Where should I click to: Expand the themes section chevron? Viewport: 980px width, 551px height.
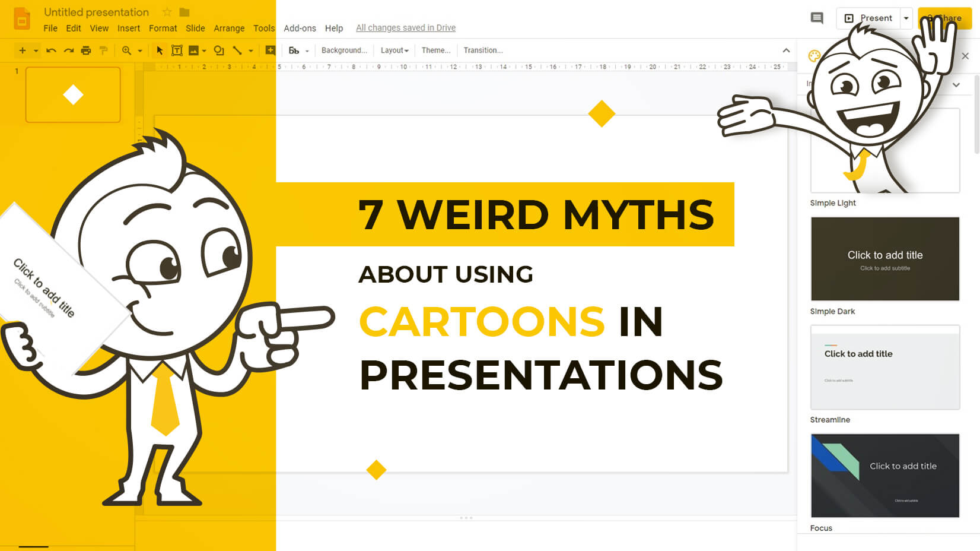tap(956, 85)
